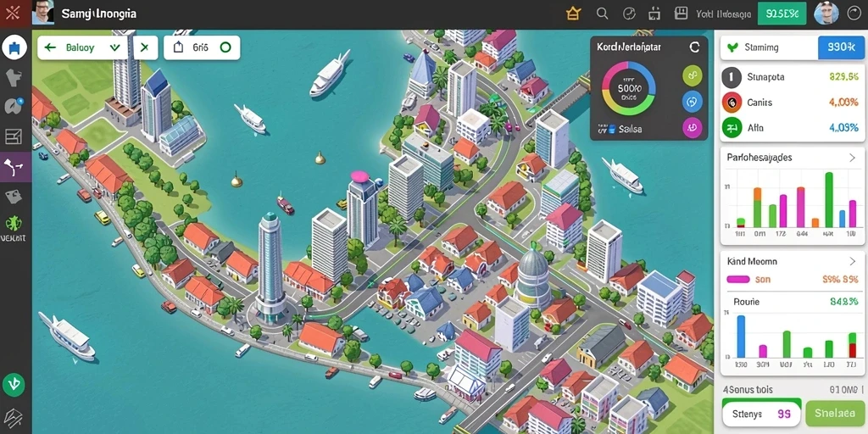Select the Stunapota row in the list

[792, 77]
